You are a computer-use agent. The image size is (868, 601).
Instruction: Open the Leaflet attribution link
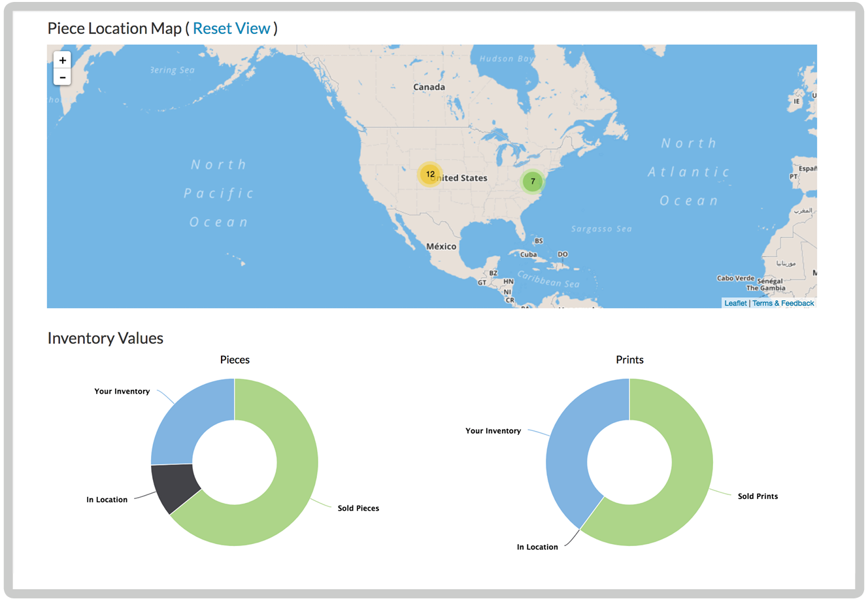click(x=735, y=303)
